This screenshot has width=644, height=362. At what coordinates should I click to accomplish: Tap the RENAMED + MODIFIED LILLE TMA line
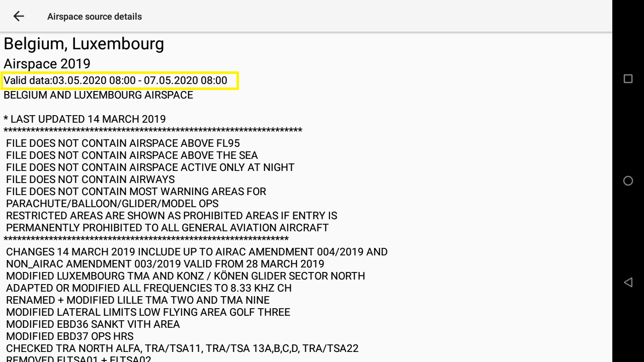(137, 300)
